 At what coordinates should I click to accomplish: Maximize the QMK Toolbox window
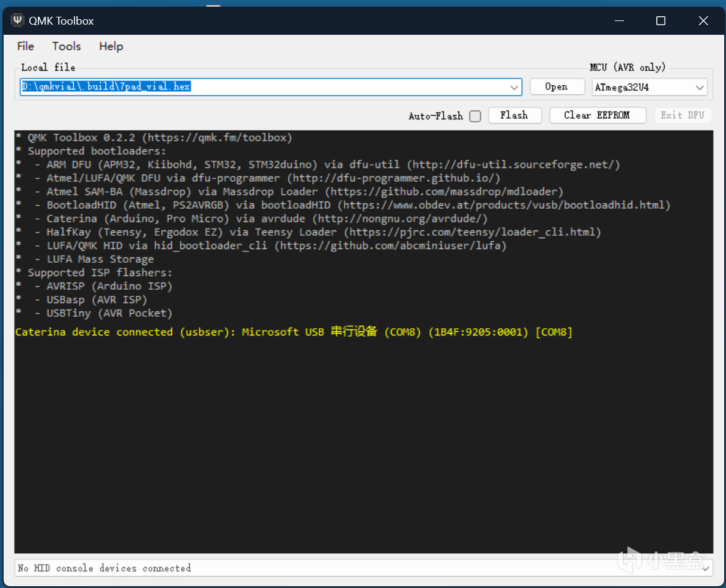click(661, 21)
